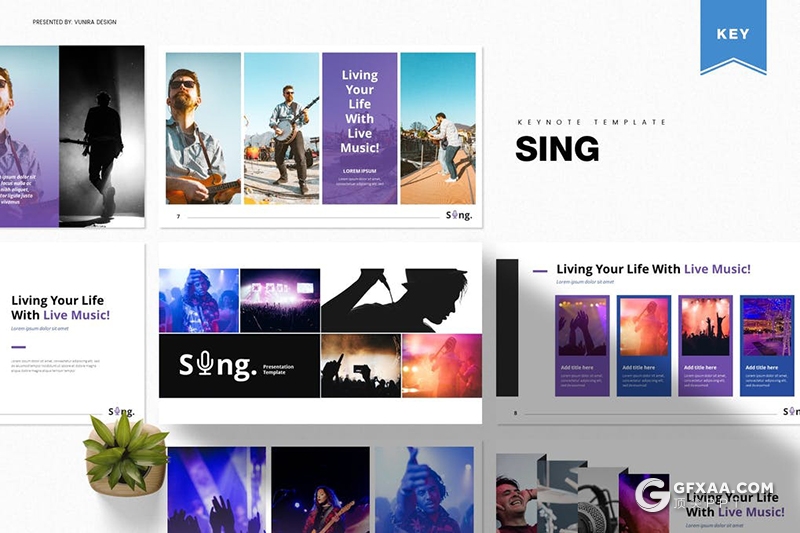Select the female guitarist on dark stage photo
Viewport: 800px width, 533px height.
click(320, 490)
